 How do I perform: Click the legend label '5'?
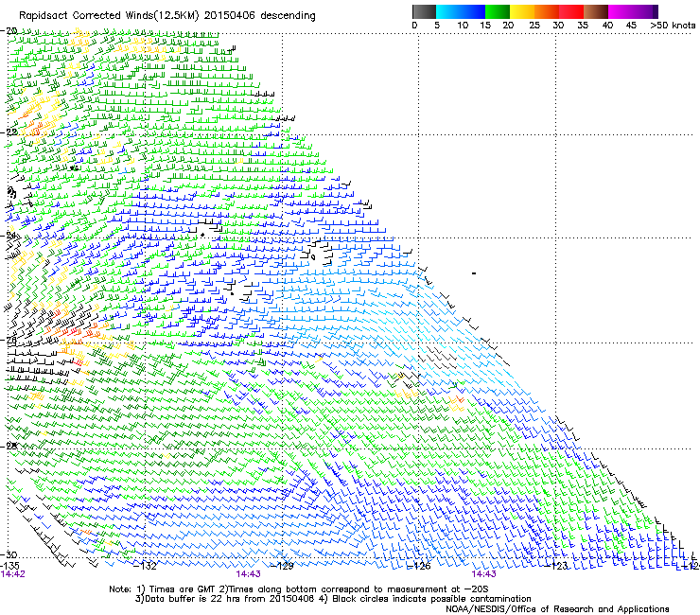pos(437,26)
